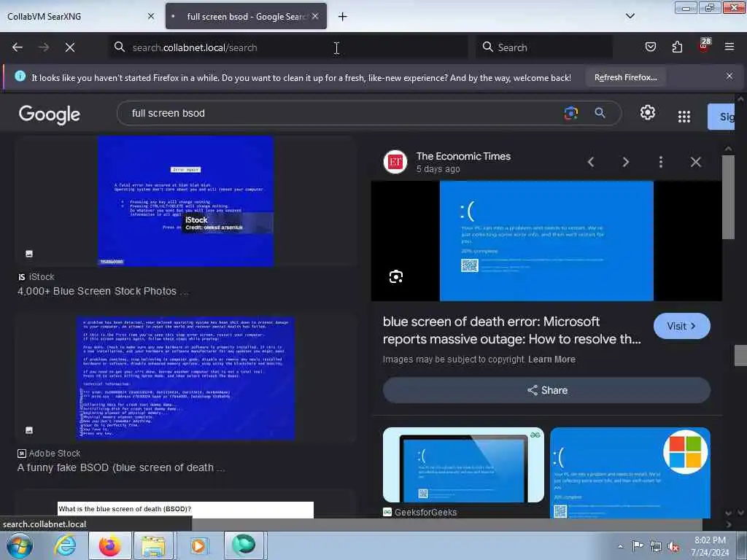Viewport: 747px width, 560px height.
Task: Open the Economic Times preview image
Action: coord(546,241)
